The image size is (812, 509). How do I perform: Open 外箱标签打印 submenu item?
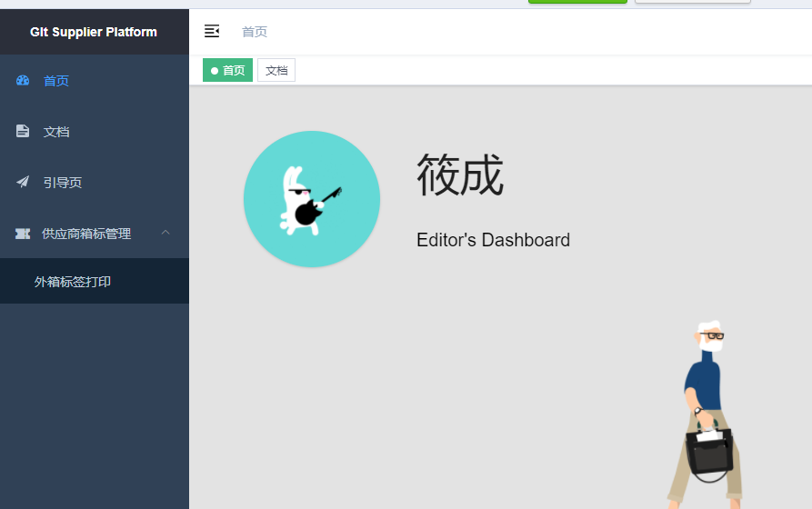click(73, 282)
